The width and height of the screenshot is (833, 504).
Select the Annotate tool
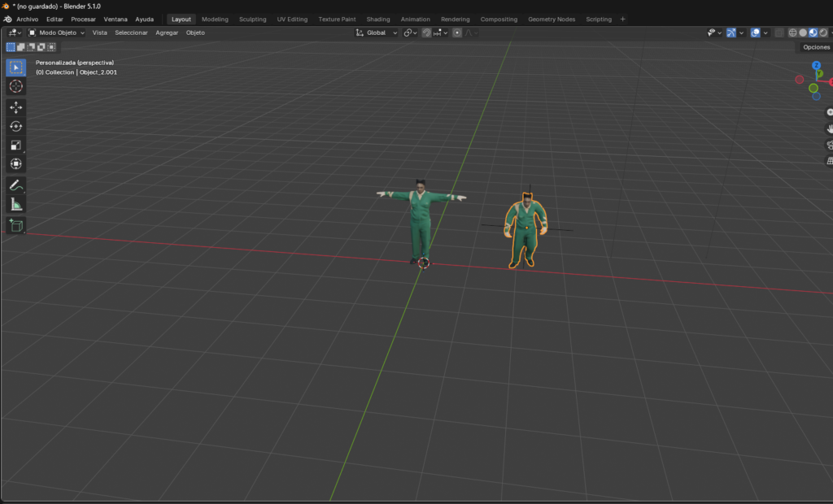(x=15, y=185)
